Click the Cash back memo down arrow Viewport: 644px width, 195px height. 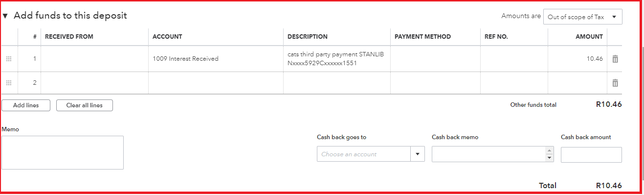click(550, 158)
